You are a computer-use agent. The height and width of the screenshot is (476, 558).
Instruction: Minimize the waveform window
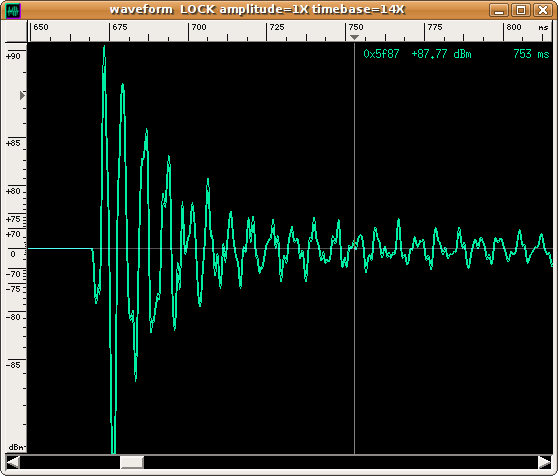tap(499, 10)
